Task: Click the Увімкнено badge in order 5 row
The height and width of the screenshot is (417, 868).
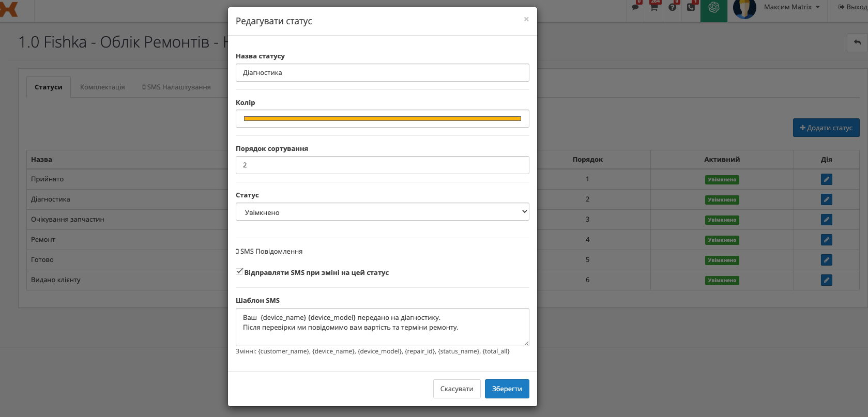Action: tap(722, 260)
